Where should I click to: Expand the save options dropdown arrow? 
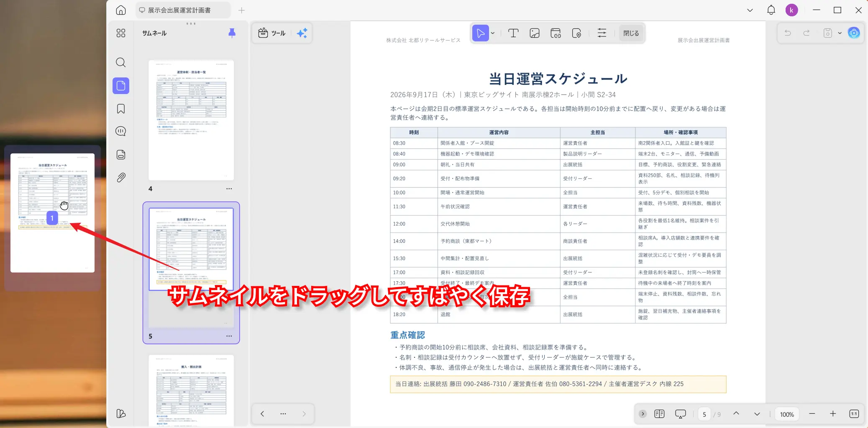coord(840,33)
